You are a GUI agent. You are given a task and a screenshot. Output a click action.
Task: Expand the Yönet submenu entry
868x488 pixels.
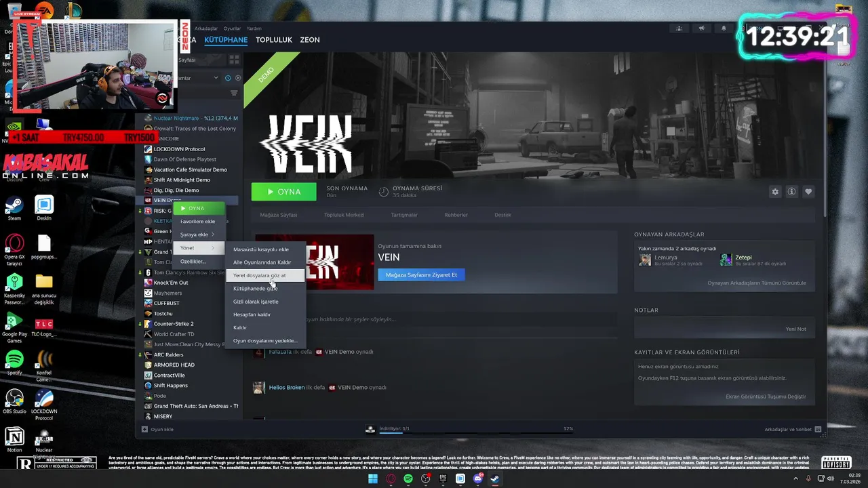(x=199, y=248)
